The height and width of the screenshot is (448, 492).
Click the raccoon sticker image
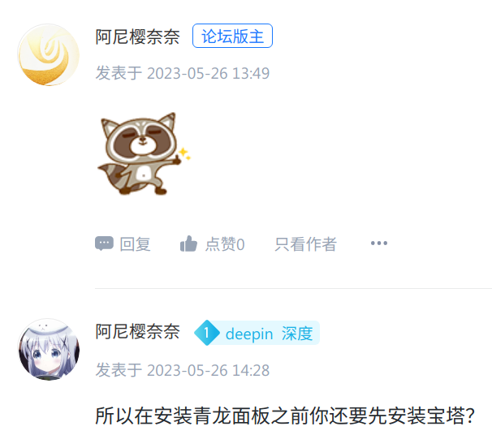pos(145,153)
